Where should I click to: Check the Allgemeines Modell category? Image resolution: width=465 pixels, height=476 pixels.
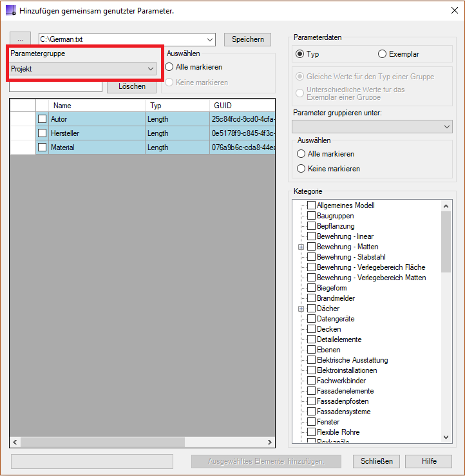tap(312, 205)
